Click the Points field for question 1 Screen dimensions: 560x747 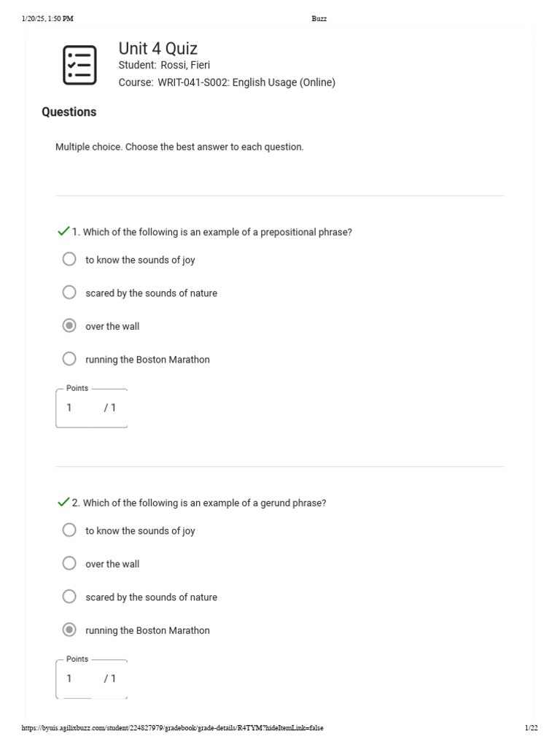[x=80, y=408]
